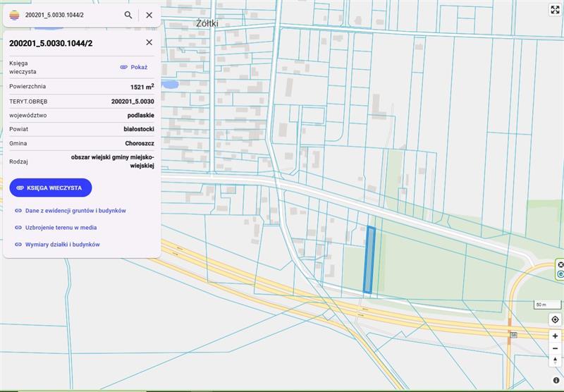Click the highlighted blue parcel on the map

(x=369, y=259)
